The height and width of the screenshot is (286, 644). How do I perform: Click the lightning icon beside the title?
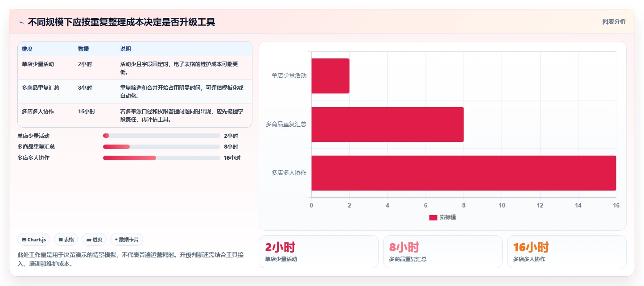click(21, 22)
